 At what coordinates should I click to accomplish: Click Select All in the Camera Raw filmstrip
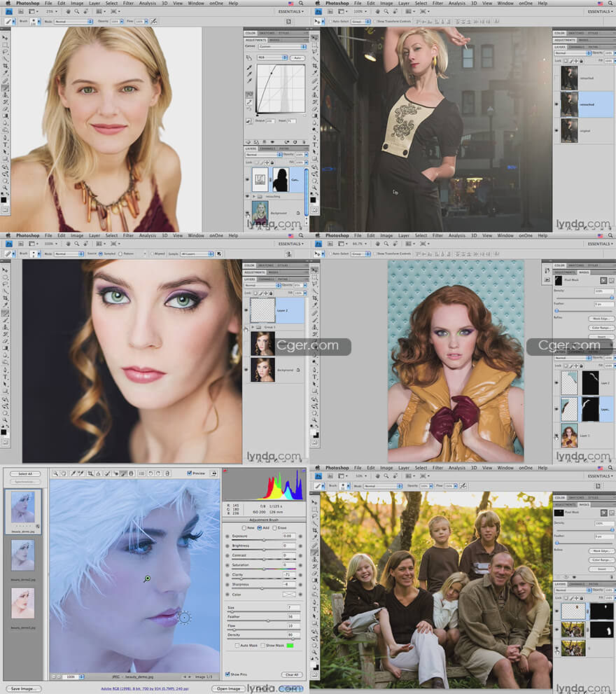click(25, 473)
